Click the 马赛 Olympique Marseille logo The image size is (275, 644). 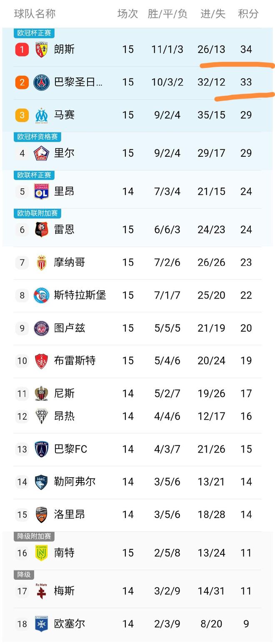coord(41,115)
